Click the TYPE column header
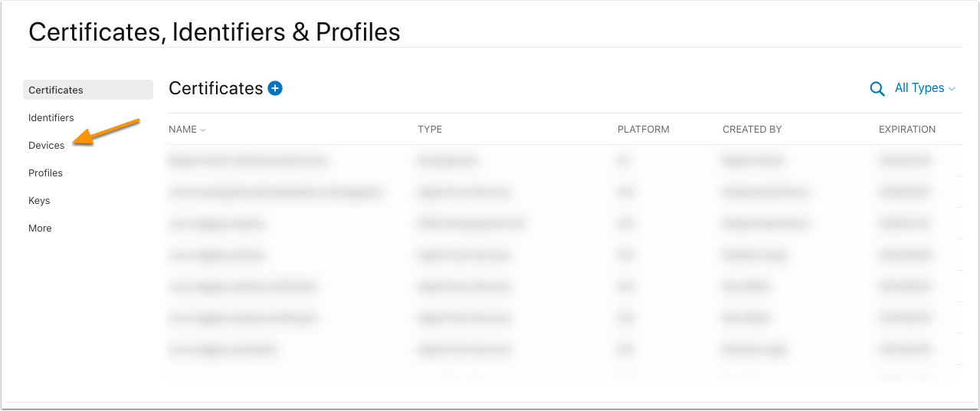 [430, 129]
